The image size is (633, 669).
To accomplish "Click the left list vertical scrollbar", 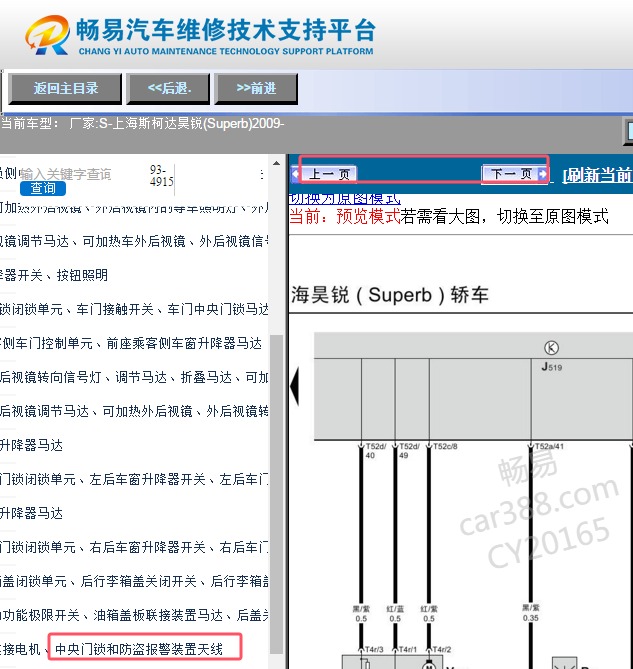I will pyautogui.click(x=277, y=450).
